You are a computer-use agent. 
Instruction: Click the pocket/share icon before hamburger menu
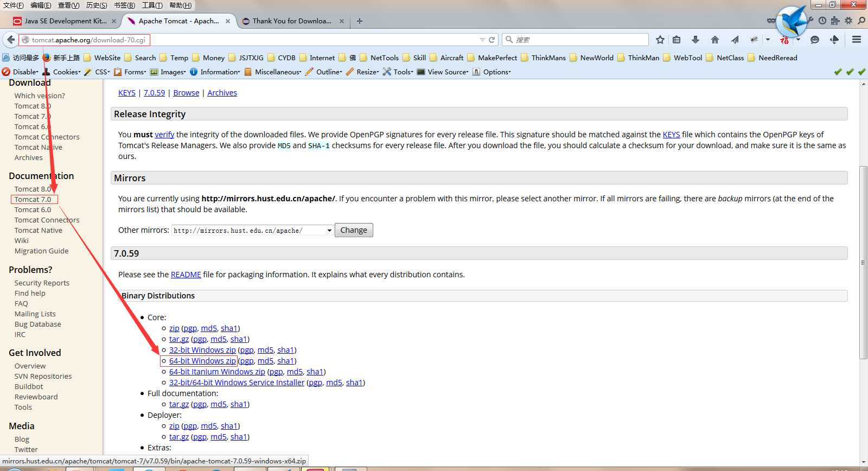[834, 40]
